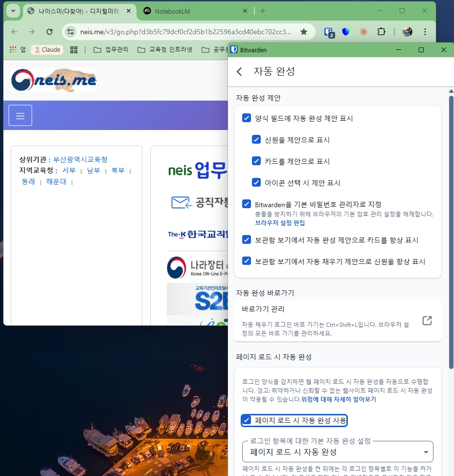
Task: Open the hamburger menu on neis.me page
Action: point(20,115)
